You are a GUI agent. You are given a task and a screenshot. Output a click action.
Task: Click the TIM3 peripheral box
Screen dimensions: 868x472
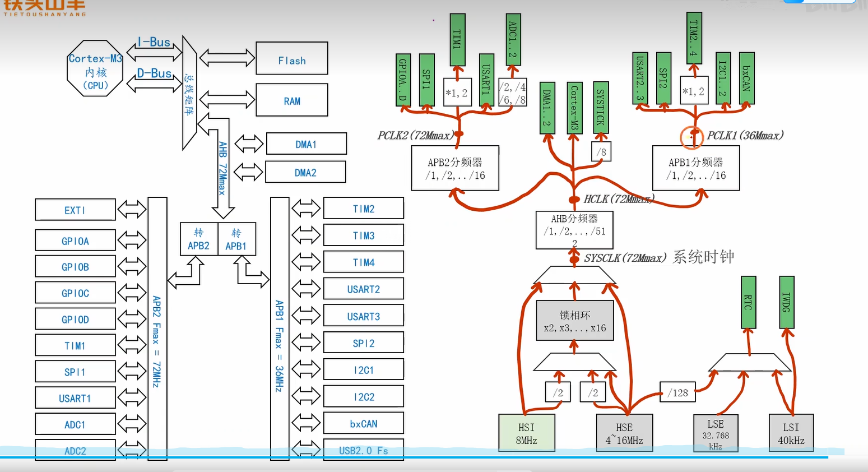(364, 235)
